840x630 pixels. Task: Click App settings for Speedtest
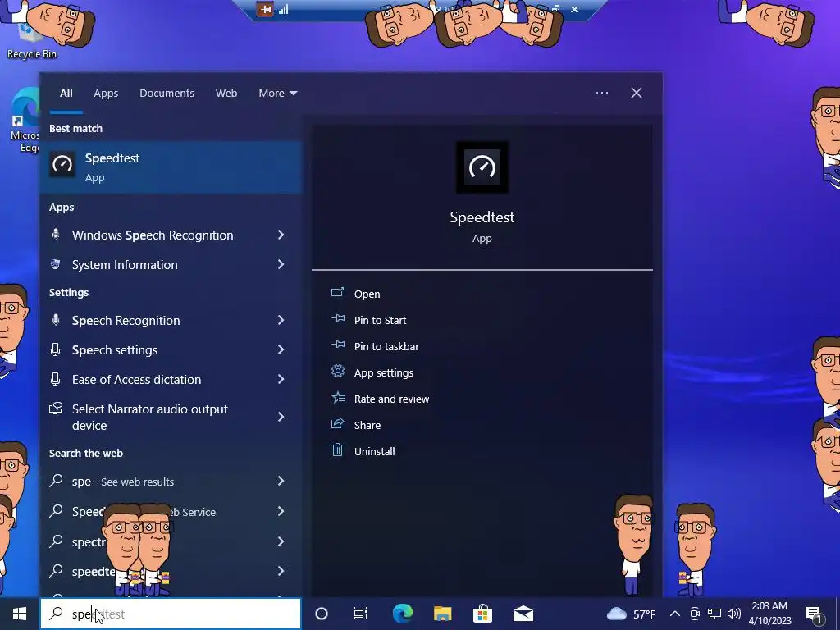[x=384, y=372]
